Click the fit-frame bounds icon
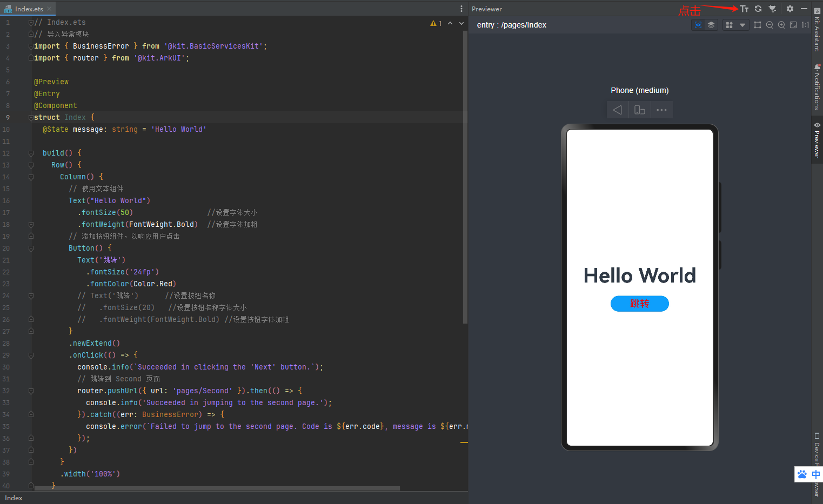 (x=758, y=25)
